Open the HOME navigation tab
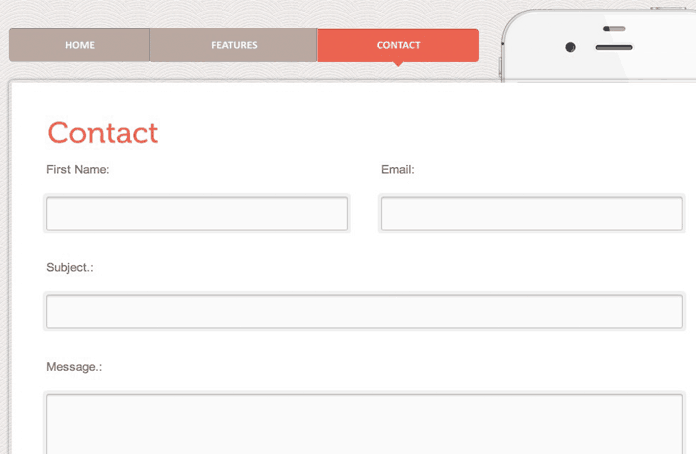Screen dimensions: 696x454 (79, 45)
